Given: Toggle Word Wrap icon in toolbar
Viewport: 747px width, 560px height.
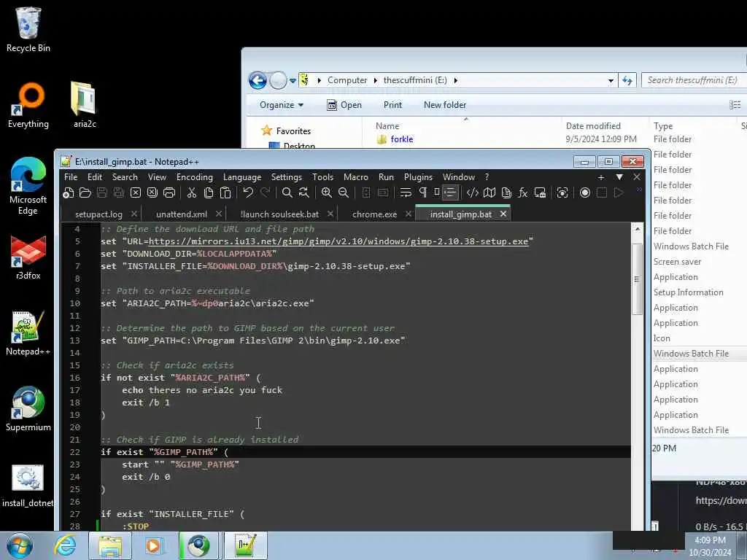Looking at the screenshot, I should pos(406,192).
